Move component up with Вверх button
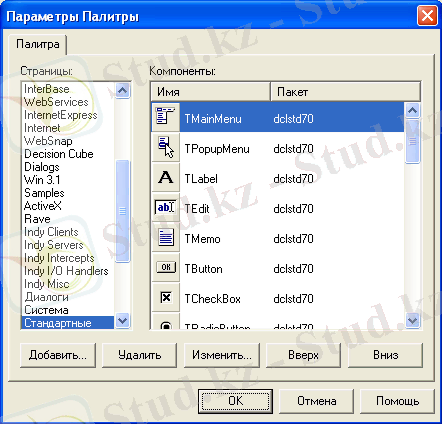 [x=303, y=355]
